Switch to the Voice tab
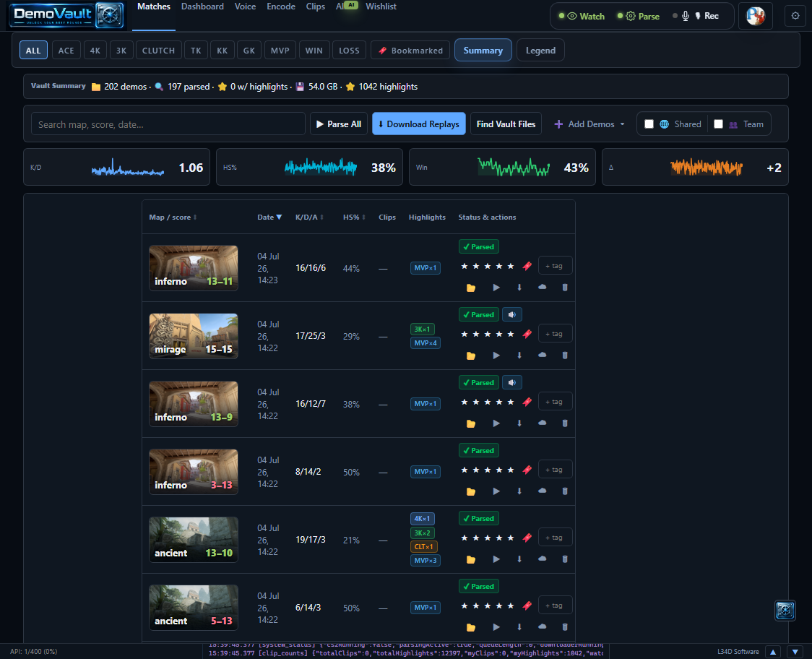The image size is (812, 659). pos(245,7)
